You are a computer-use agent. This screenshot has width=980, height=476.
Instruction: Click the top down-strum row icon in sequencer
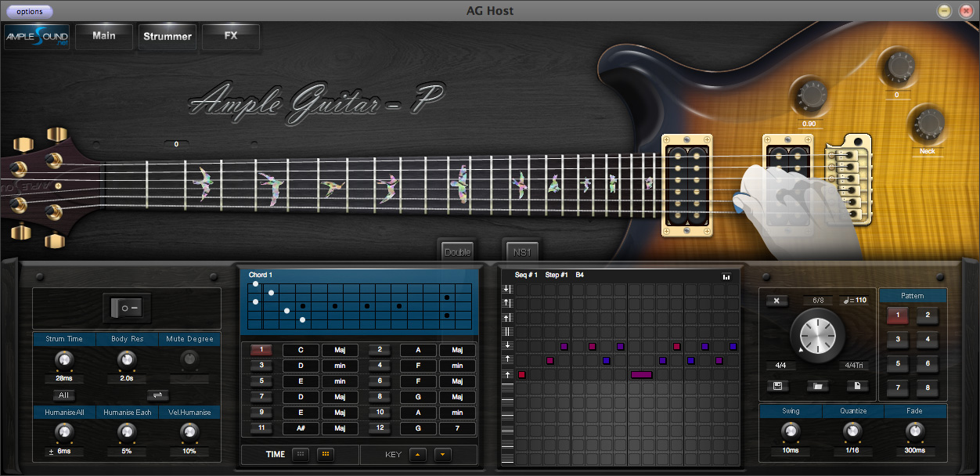(507, 289)
